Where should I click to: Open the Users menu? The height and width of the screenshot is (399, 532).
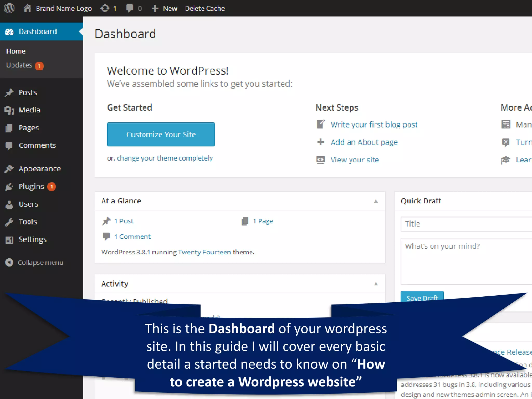click(x=29, y=204)
